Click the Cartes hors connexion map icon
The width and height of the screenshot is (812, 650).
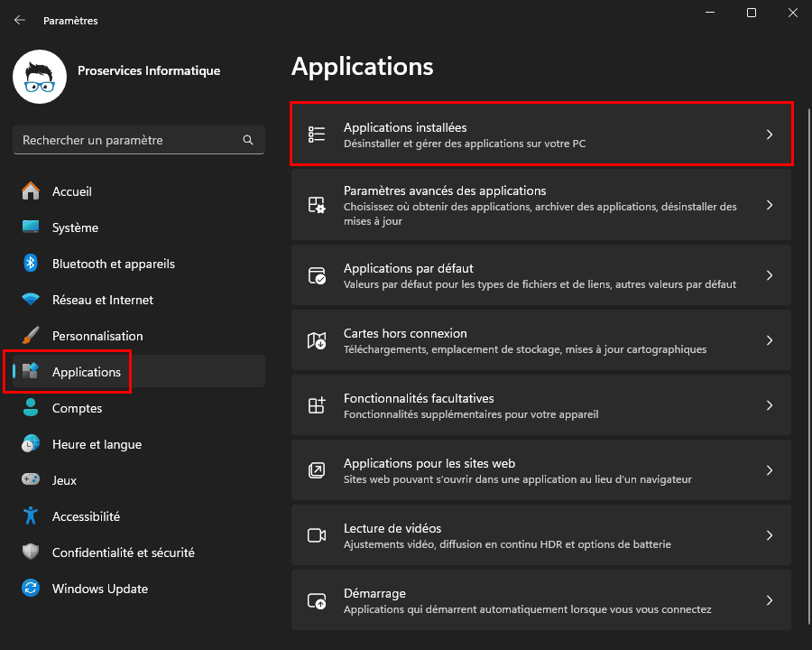tap(317, 339)
